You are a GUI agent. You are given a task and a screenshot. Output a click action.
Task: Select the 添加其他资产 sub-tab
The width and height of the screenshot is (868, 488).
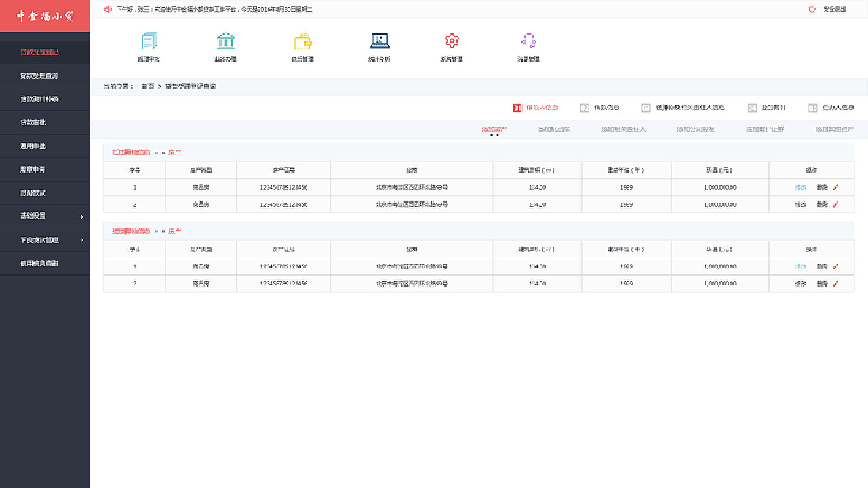pyautogui.click(x=835, y=129)
